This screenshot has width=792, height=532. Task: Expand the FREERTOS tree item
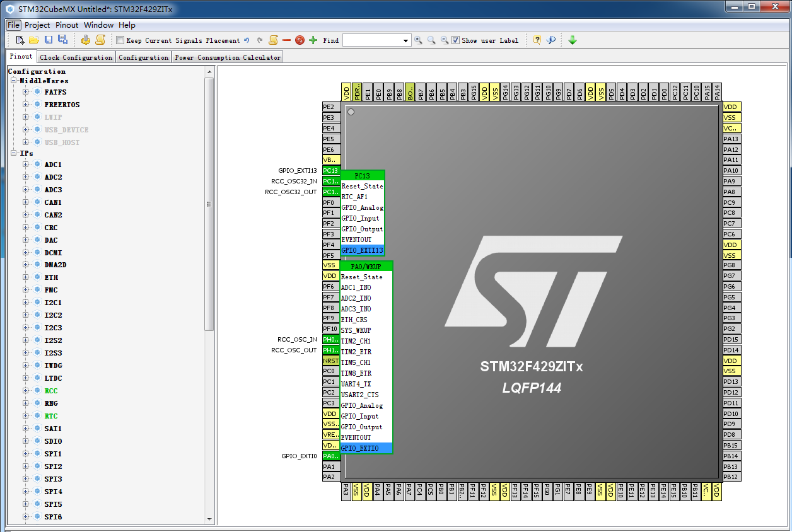[26, 105]
